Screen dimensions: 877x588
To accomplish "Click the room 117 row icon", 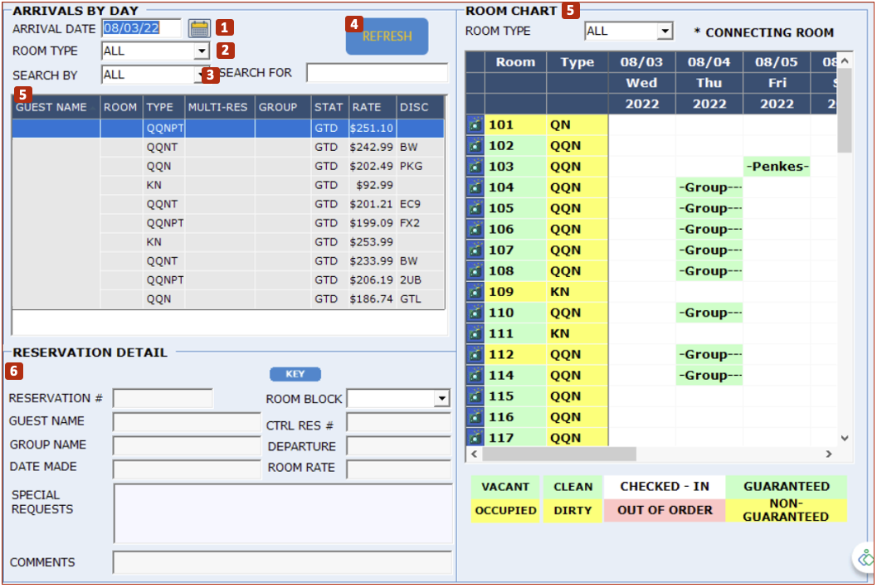I will point(475,437).
